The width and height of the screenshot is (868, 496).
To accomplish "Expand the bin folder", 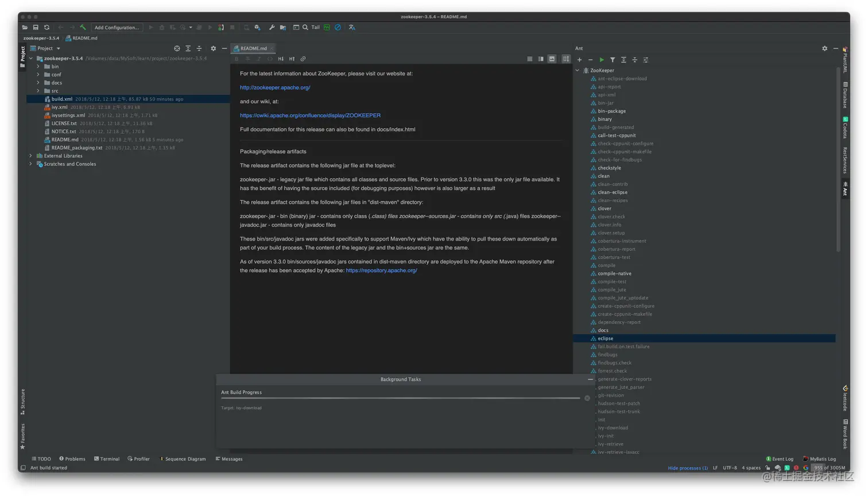I will point(38,67).
